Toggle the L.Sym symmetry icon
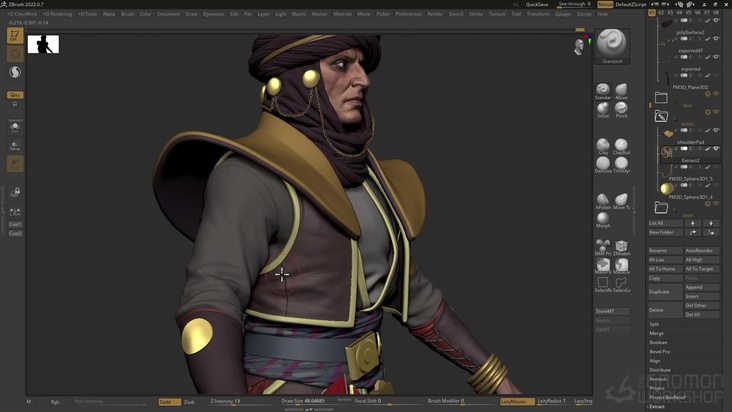Viewport: 732px width, 412px height. click(15, 212)
